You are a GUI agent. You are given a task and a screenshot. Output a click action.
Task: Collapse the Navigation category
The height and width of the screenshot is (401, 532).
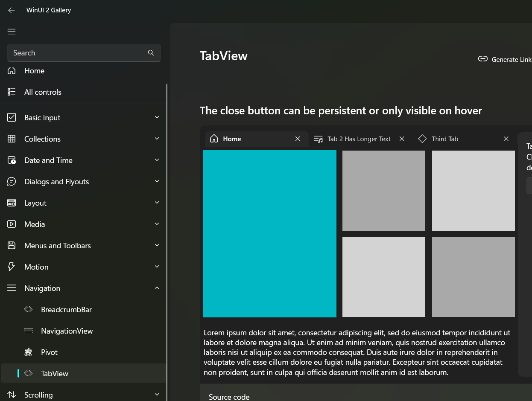(x=157, y=288)
